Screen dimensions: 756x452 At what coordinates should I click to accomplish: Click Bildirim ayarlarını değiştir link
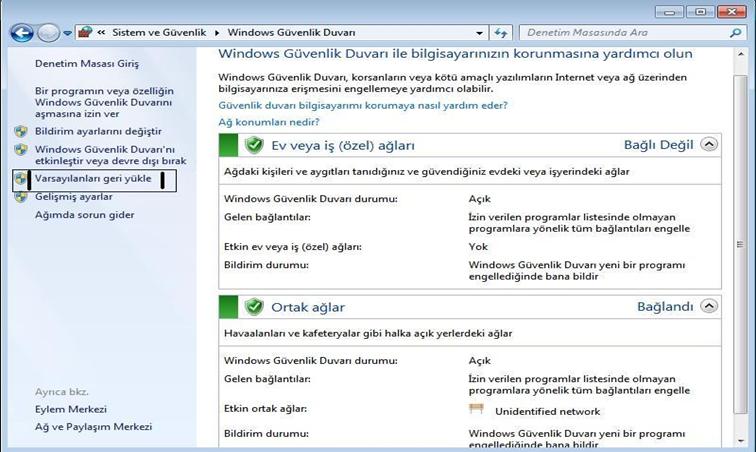[98, 131]
